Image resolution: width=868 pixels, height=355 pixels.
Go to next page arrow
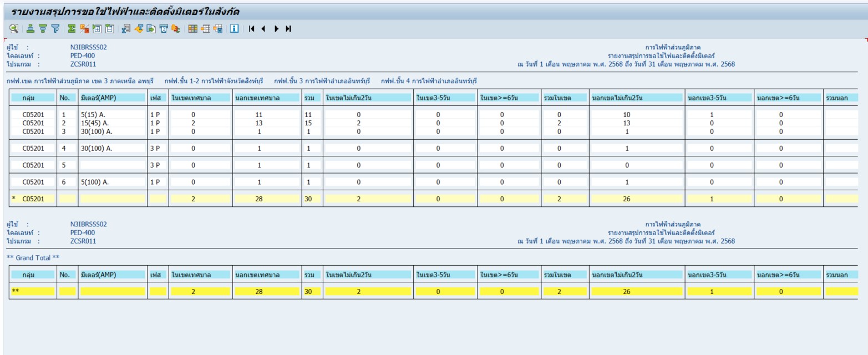(x=277, y=29)
